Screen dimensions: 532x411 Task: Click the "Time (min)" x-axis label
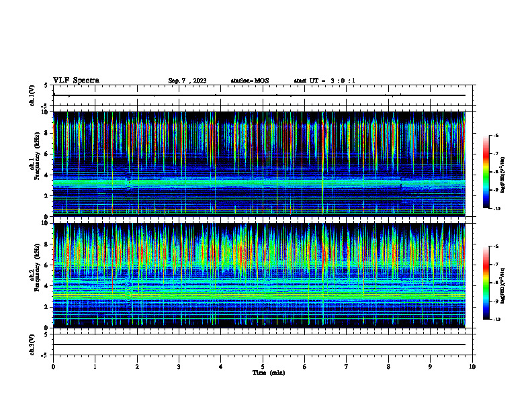[269, 373]
